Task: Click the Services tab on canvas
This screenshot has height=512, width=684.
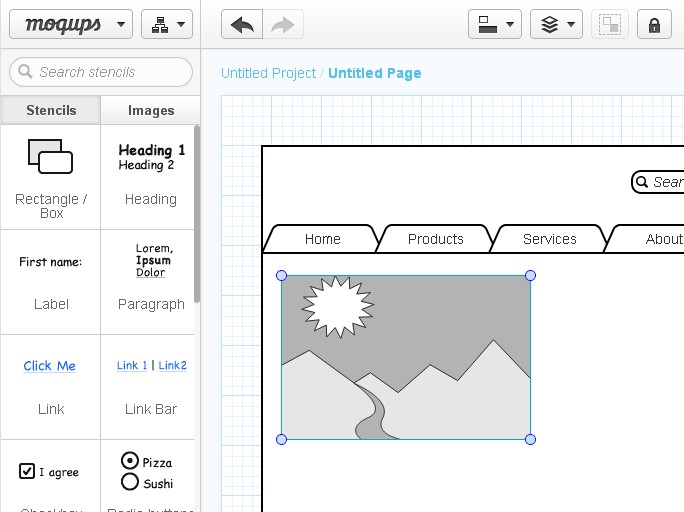Action: click(x=550, y=239)
